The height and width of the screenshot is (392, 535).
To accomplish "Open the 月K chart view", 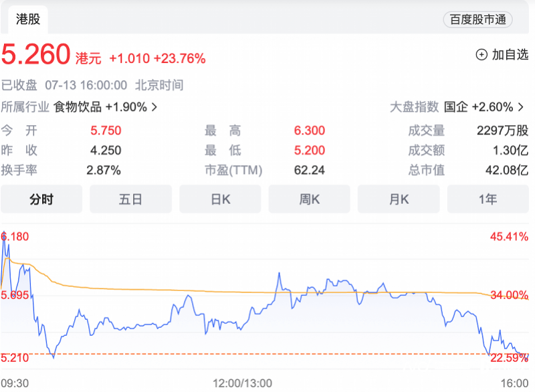I will pos(399,199).
